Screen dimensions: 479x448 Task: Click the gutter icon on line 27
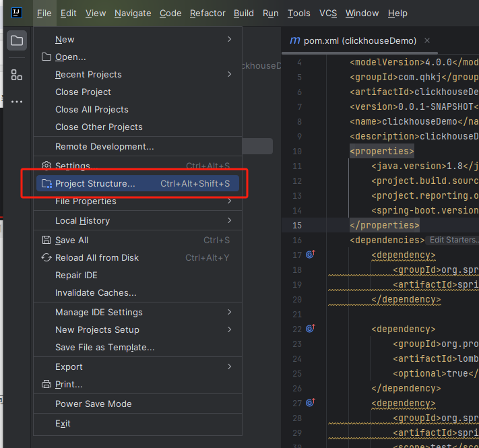click(311, 402)
